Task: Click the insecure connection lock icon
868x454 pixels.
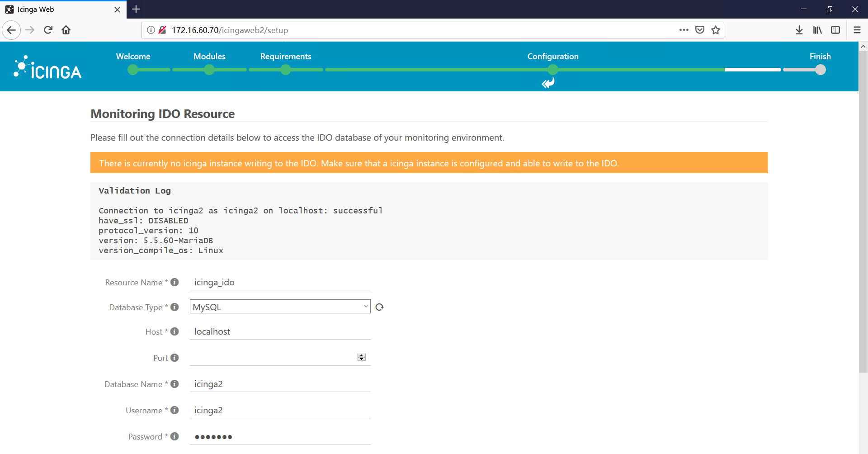Action: point(162,30)
